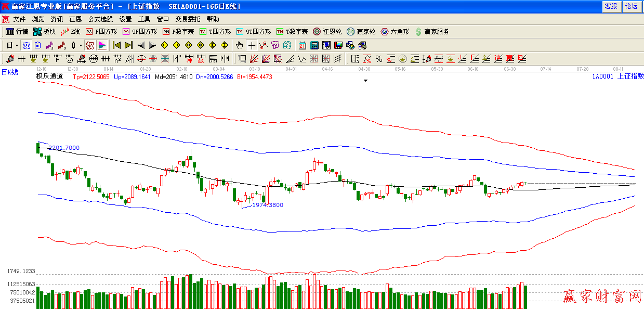The image size is (644, 309).
Task: Select the hand pan tool
Action: [x=240, y=45]
